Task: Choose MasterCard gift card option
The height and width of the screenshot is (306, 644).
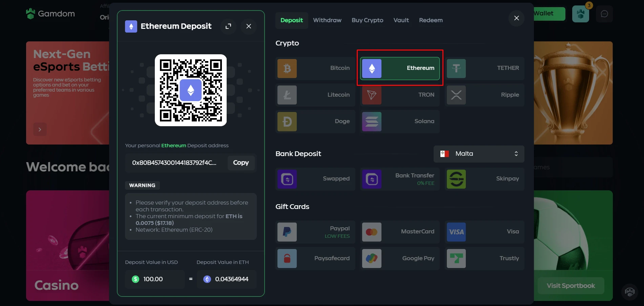Action: click(400, 232)
